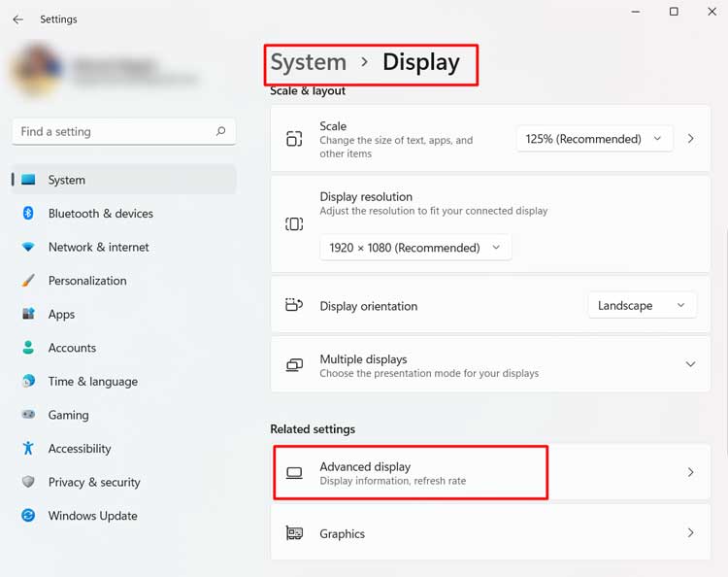Open Apps settings
Screen dimensions: 728x577
coord(123,314)
